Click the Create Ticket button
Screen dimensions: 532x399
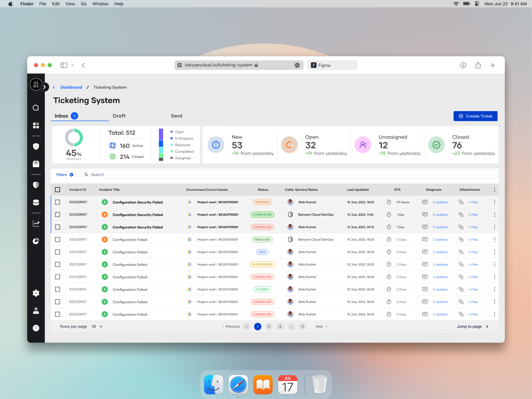475,116
